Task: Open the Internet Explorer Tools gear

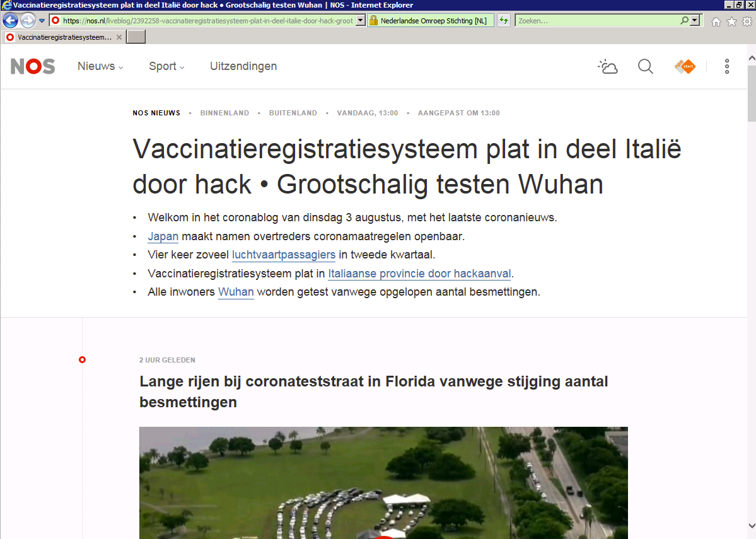Action: click(747, 21)
